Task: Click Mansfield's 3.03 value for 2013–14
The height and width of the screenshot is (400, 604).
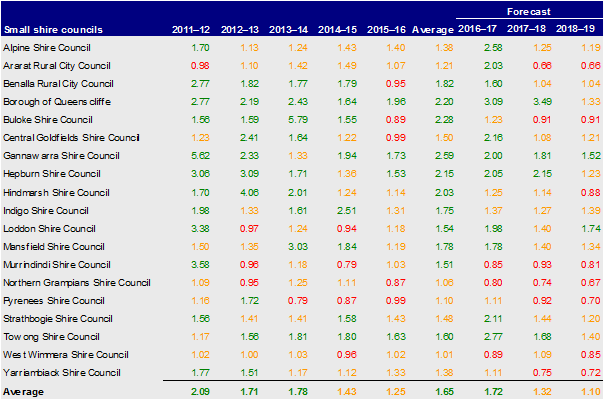Action: point(298,247)
